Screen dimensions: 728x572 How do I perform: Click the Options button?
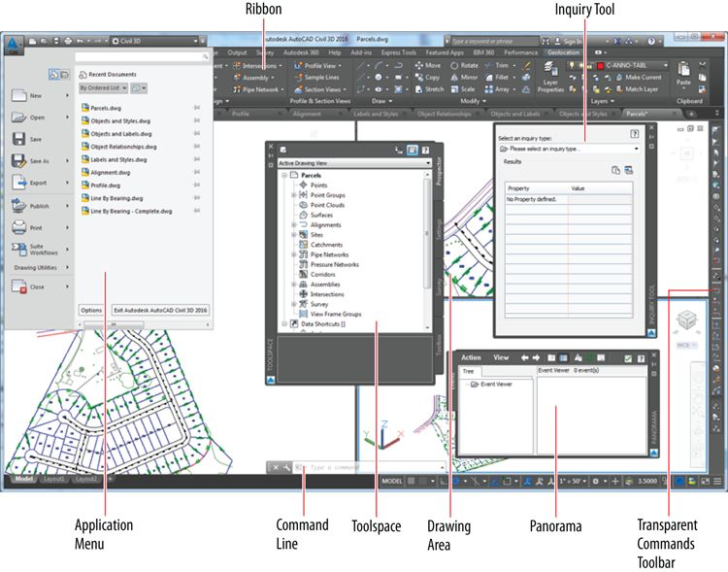click(x=91, y=309)
